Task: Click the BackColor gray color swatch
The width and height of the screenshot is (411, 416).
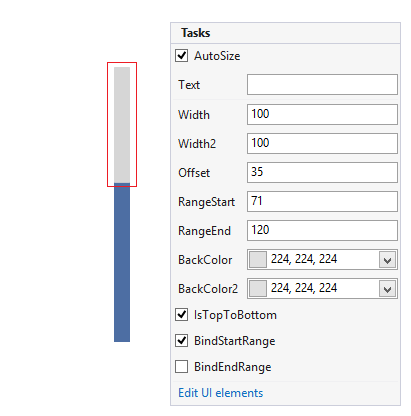Action: point(258,260)
